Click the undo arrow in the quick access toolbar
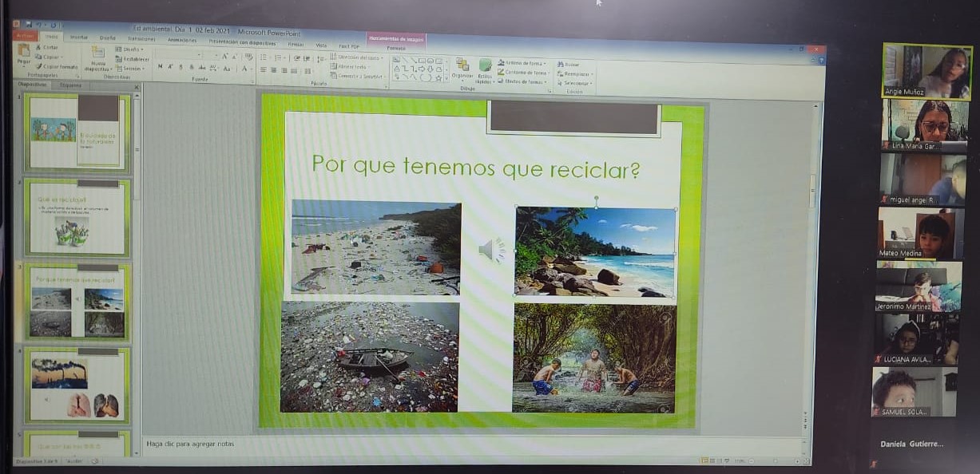This screenshot has width=980, height=474. [x=41, y=25]
